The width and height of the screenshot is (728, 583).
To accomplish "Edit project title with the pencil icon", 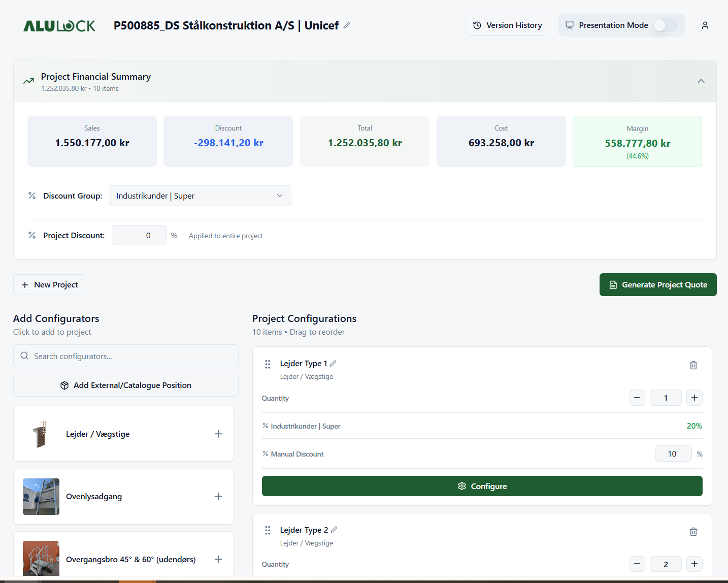I will click(x=347, y=25).
